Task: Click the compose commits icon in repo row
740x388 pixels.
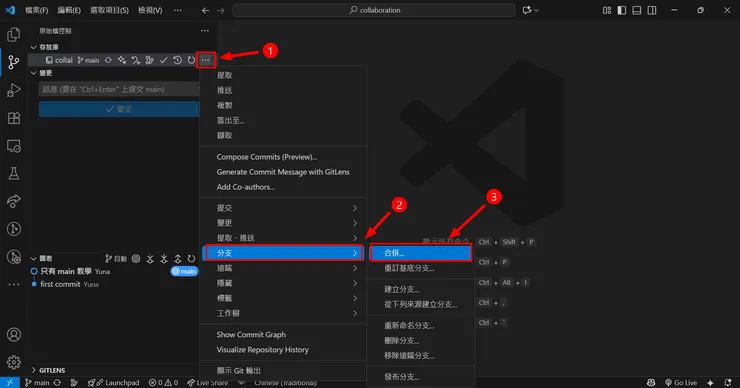Action: coord(136,60)
